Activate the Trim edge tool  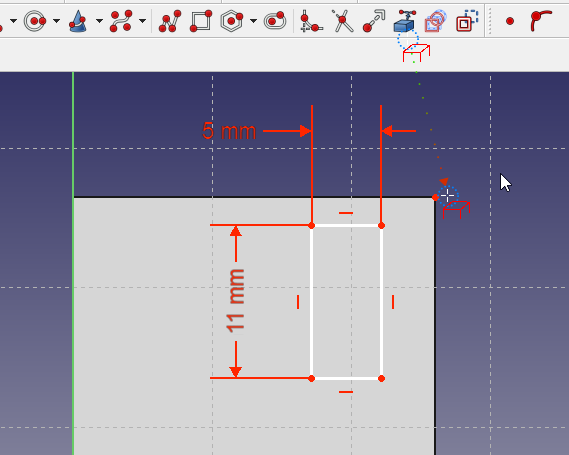[x=342, y=21]
